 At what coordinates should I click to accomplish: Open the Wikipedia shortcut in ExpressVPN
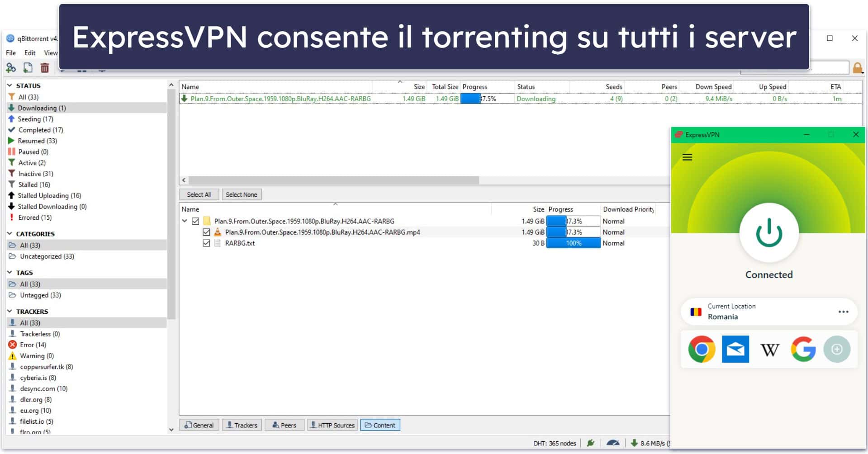769,349
